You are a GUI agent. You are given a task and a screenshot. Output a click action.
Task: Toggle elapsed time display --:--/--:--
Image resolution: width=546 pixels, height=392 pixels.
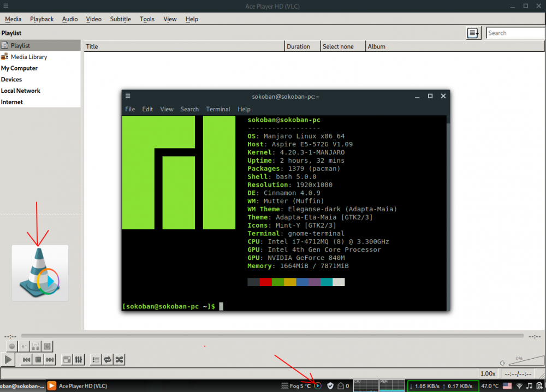point(518,373)
